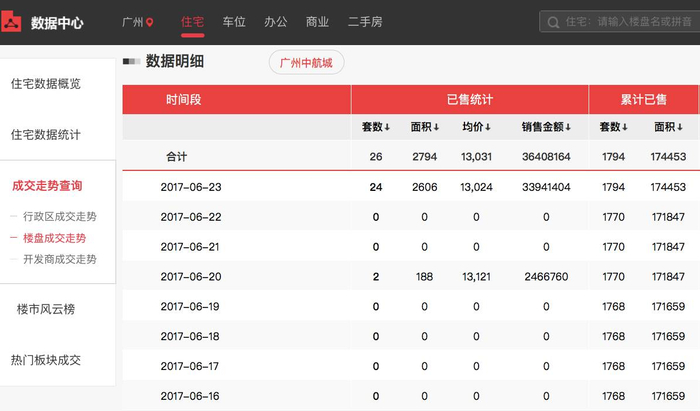Select the date 2017-06-18
The width and height of the screenshot is (700, 411).
pos(190,336)
